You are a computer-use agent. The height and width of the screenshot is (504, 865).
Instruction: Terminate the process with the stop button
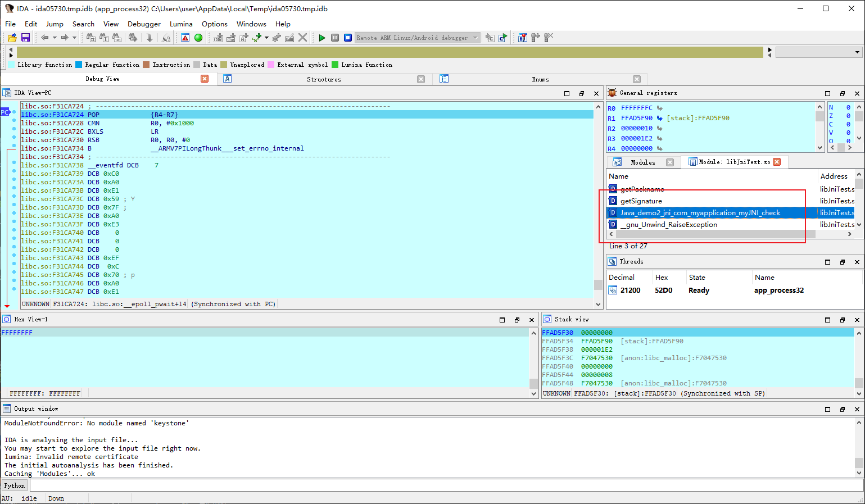tap(348, 38)
